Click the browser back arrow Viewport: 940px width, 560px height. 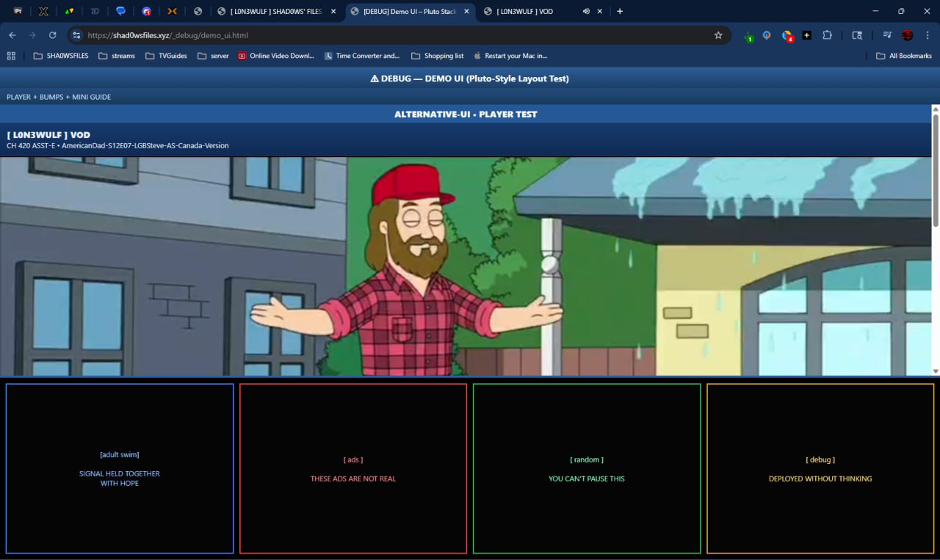[x=12, y=35]
